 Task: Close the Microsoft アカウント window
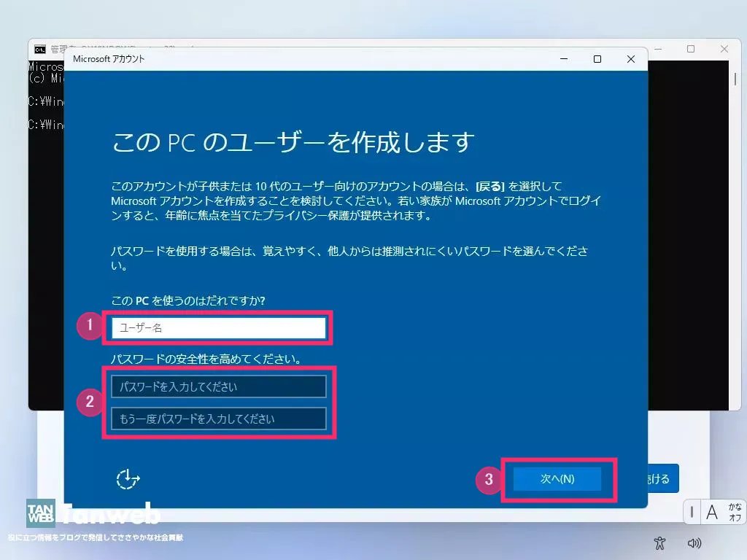point(631,59)
